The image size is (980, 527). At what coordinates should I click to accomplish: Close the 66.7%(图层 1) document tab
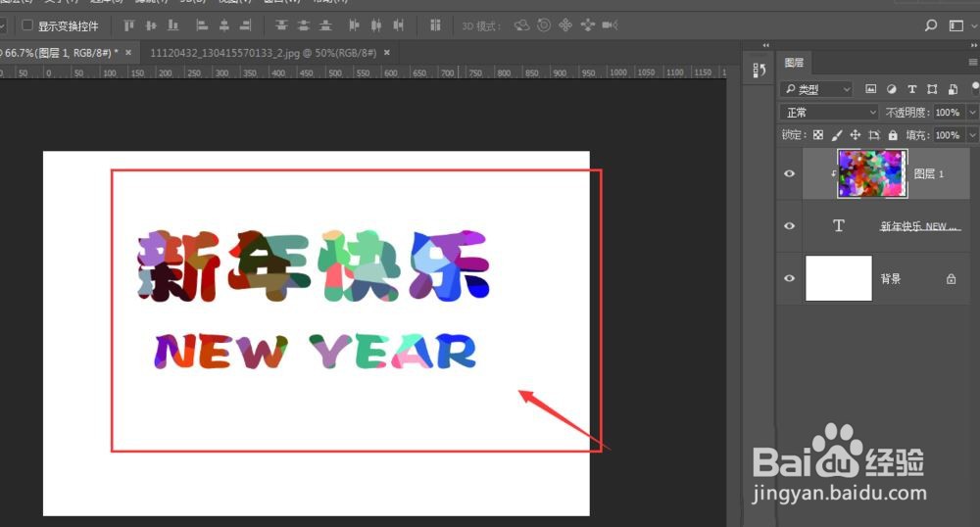128,53
